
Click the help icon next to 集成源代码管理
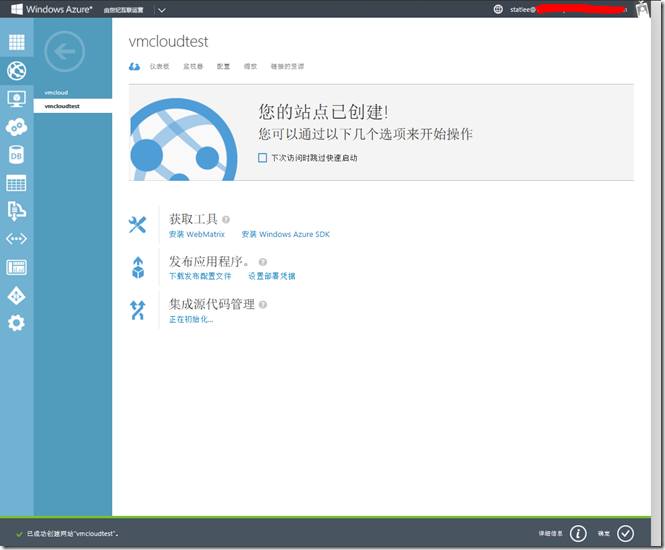tap(263, 304)
